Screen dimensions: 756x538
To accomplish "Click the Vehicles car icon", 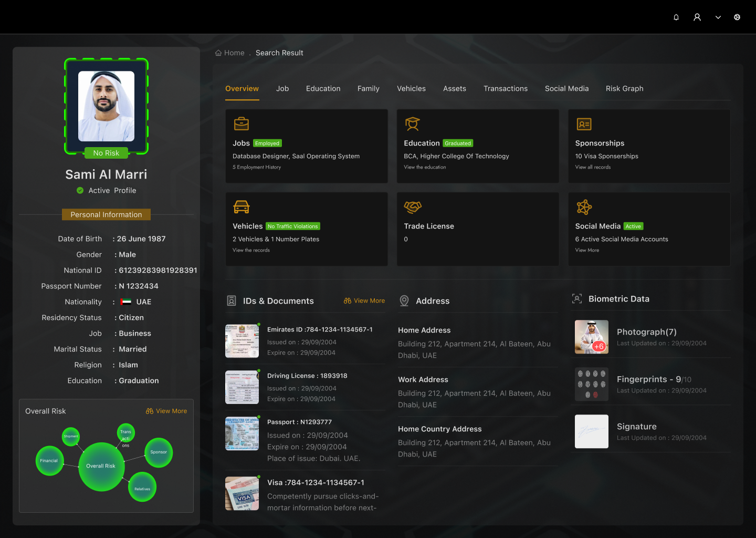I will coord(241,206).
